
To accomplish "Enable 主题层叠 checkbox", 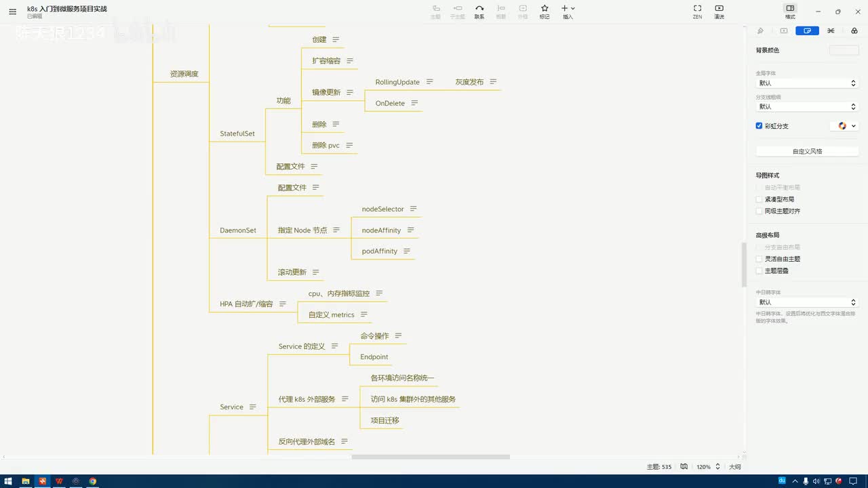I will click(759, 270).
